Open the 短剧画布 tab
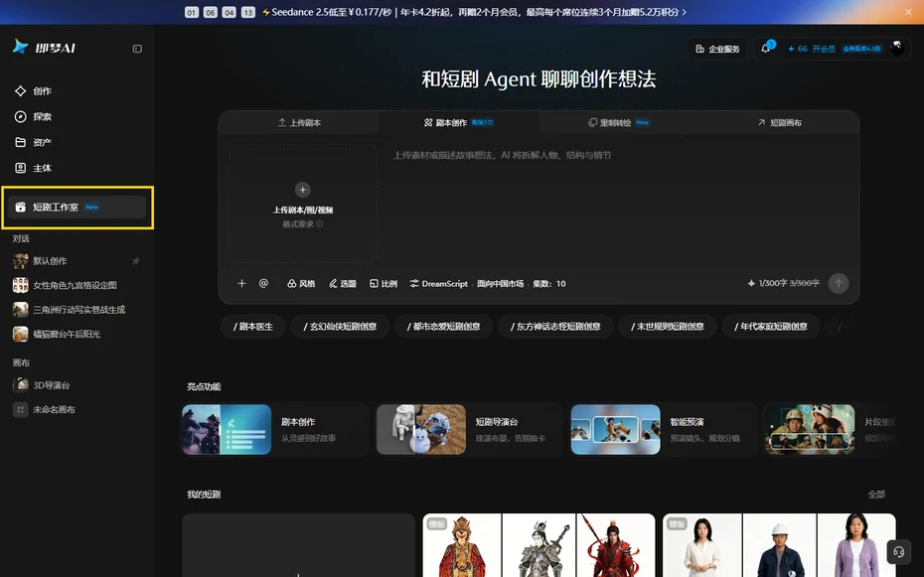 coord(779,122)
